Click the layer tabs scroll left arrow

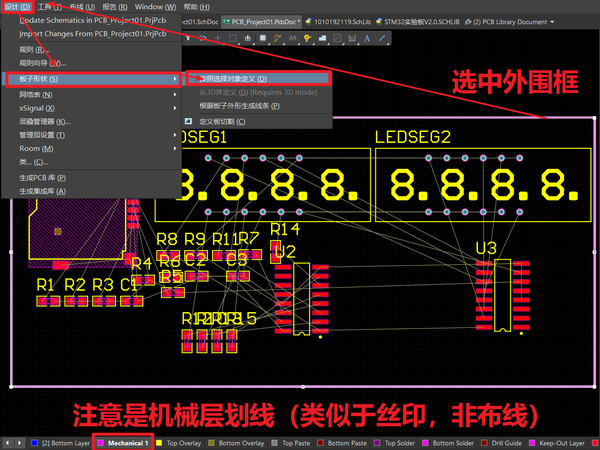point(7,443)
